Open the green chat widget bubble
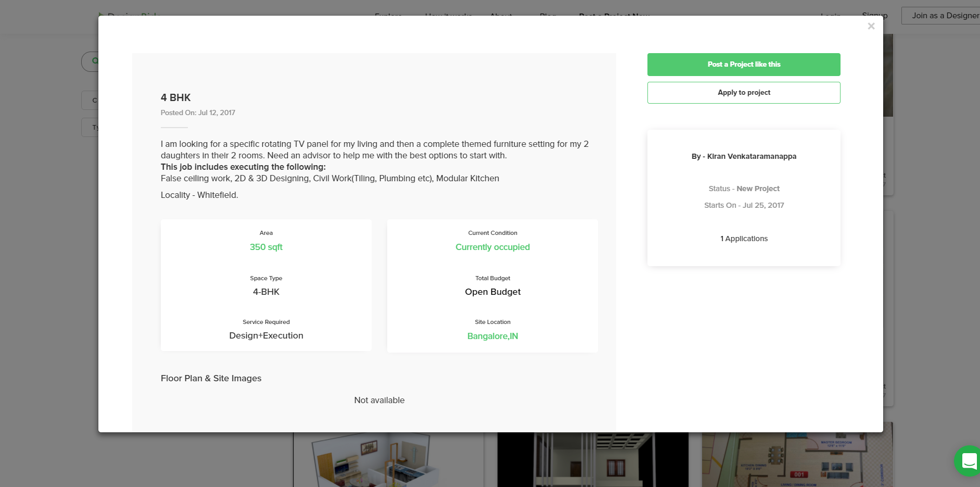The image size is (980, 487). click(x=969, y=461)
